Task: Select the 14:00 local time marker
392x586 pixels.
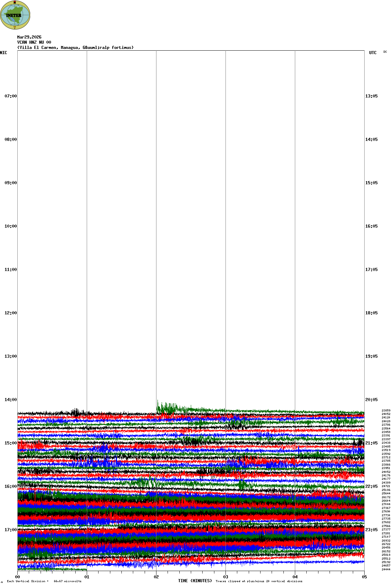Action: pos(10,400)
